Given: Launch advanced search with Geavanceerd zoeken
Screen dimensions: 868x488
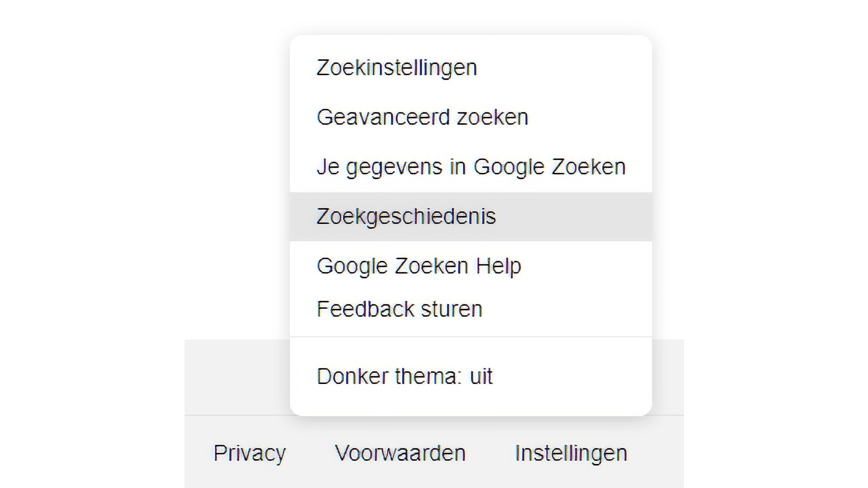Looking at the screenshot, I should point(422,117).
